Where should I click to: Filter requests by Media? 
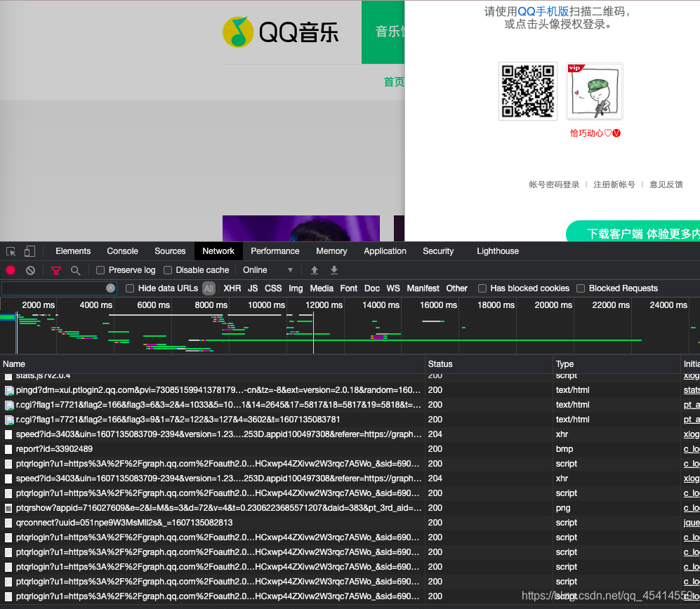click(322, 288)
